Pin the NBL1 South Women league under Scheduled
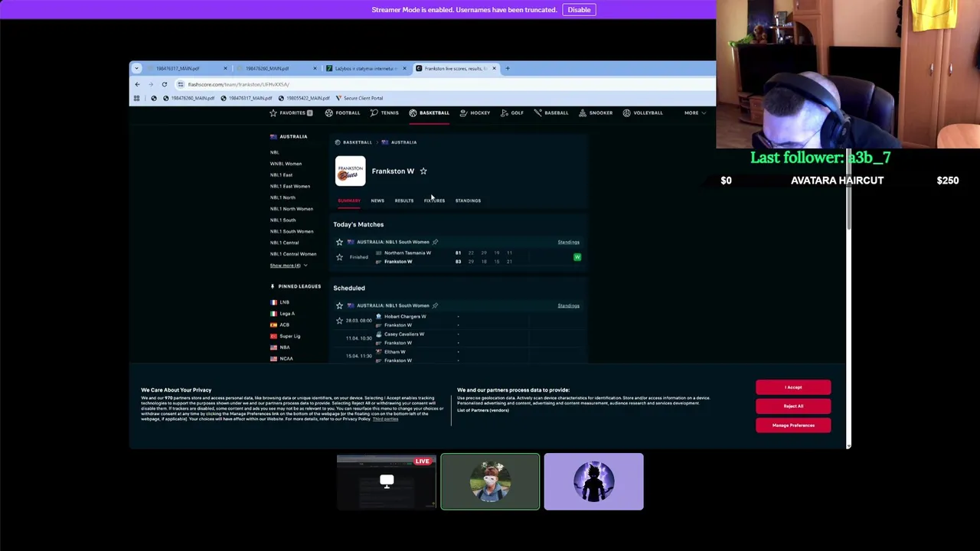980x551 pixels. [436, 305]
